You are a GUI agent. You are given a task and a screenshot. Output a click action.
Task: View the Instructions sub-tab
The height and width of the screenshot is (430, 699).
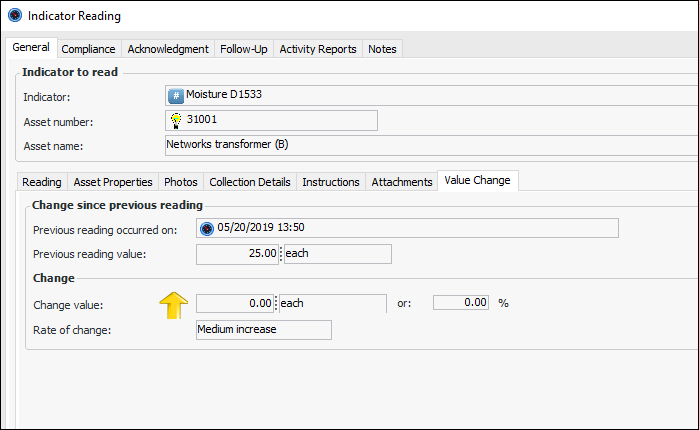click(x=331, y=182)
